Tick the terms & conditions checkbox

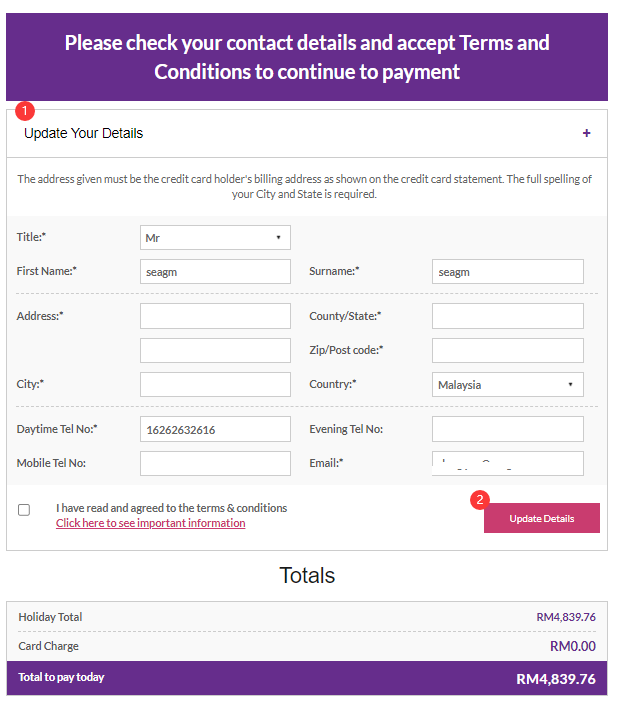(x=24, y=510)
